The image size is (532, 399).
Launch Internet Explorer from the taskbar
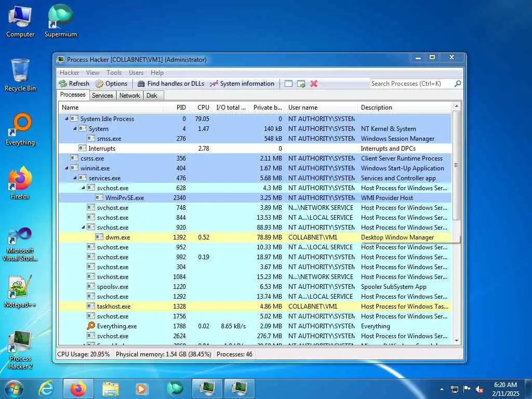[46, 389]
